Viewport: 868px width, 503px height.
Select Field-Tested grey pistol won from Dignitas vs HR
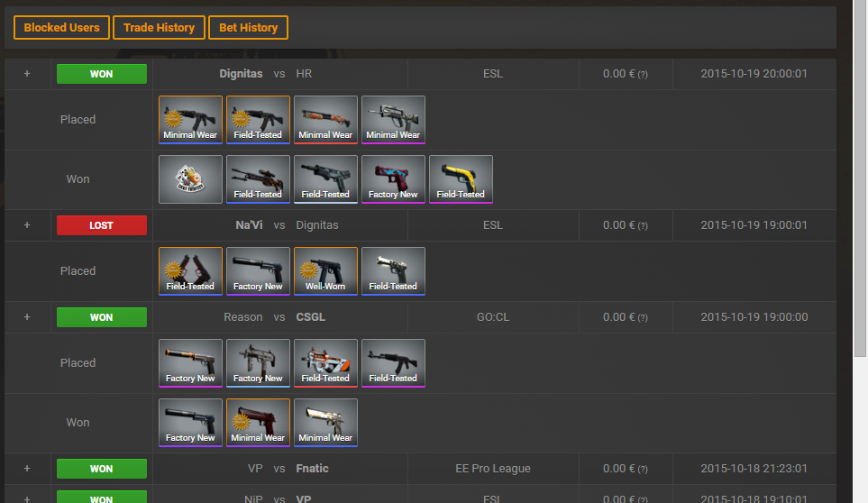(325, 179)
